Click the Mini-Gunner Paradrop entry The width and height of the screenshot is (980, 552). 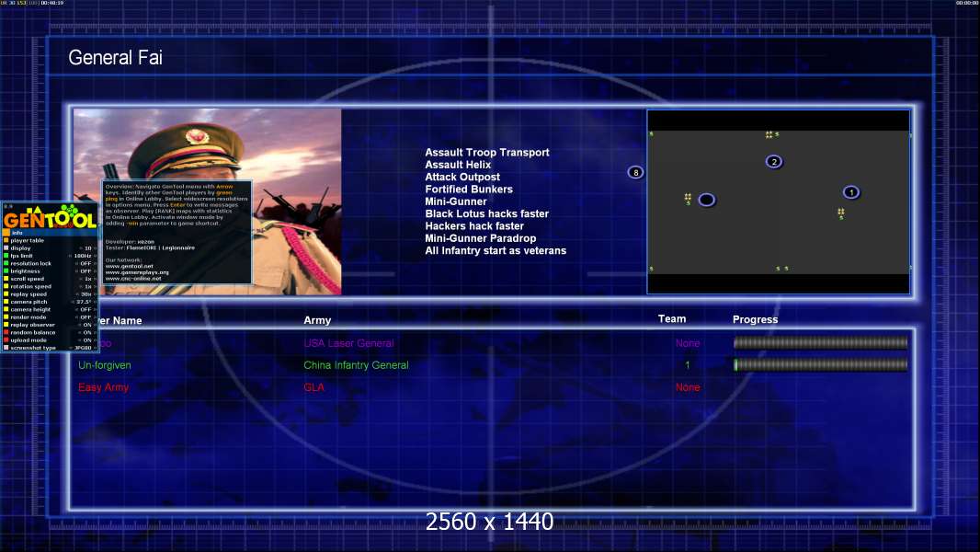click(x=480, y=238)
